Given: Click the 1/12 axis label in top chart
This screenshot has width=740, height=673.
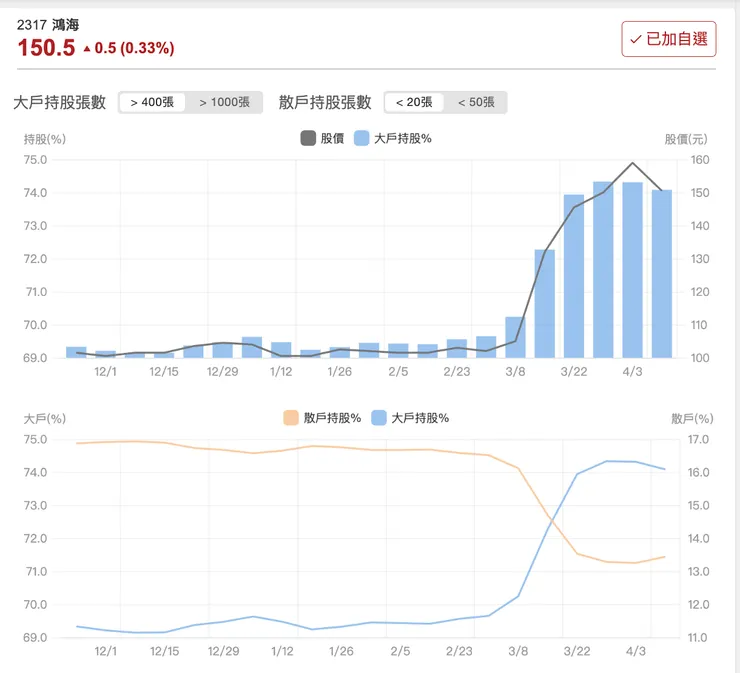Looking at the screenshot, I should pyautogui.click(x=281, y=372).
